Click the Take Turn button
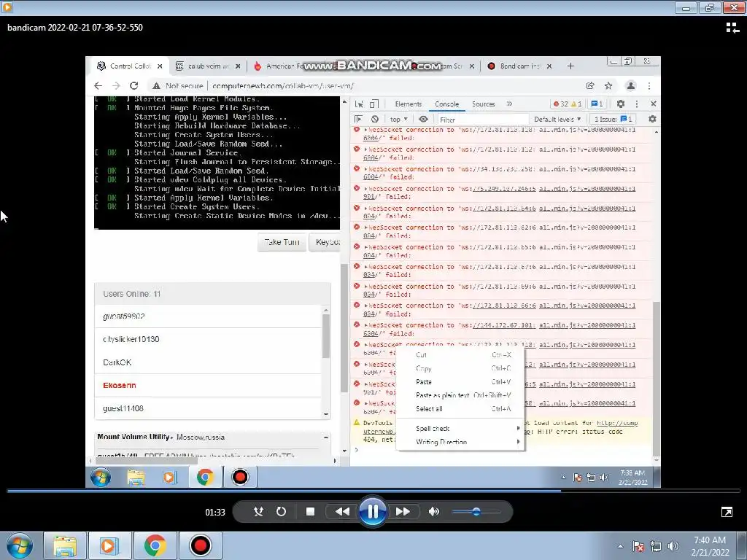This screenshot has height=560, width=747. (282, 242)
